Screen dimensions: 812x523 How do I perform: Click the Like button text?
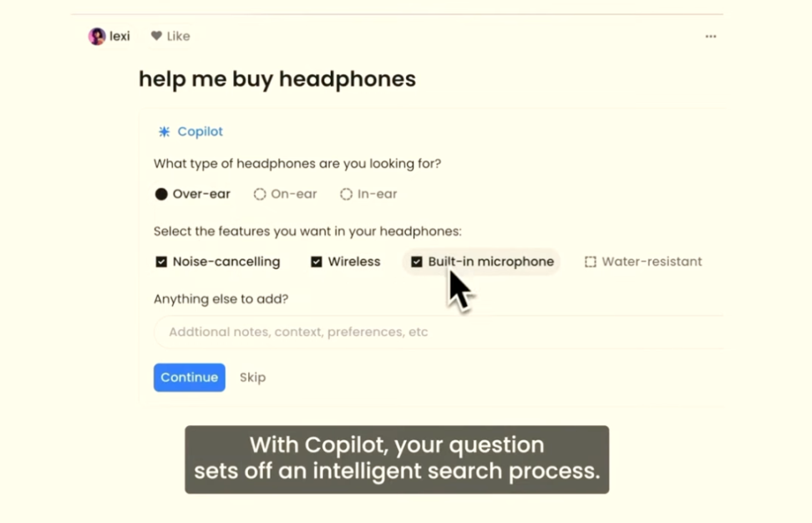coord(179,36)
